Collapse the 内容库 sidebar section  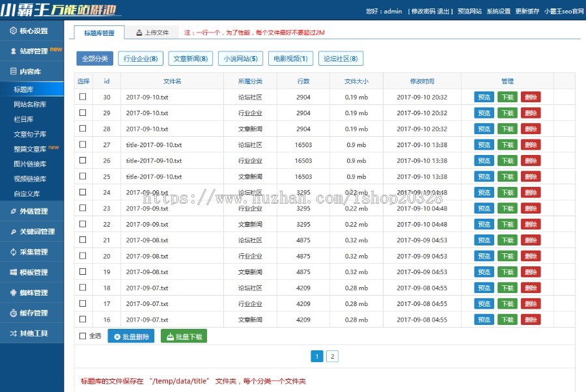[x=32, y=72]
